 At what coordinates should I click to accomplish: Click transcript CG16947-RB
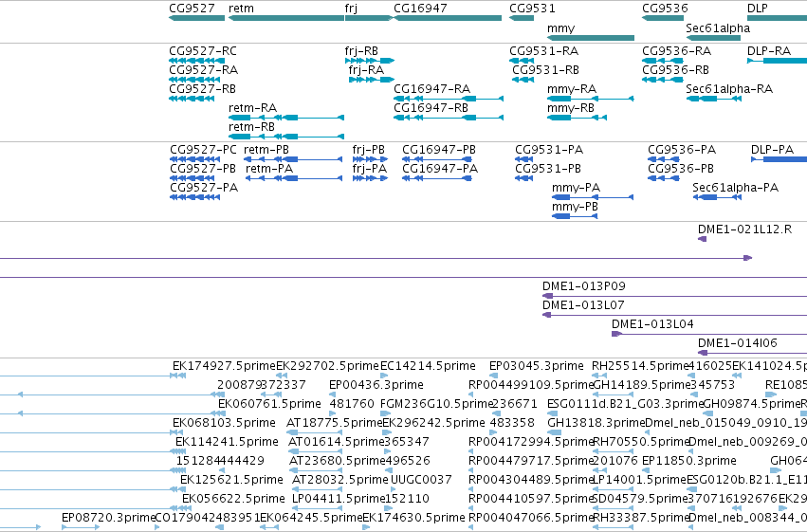point(431,108)
